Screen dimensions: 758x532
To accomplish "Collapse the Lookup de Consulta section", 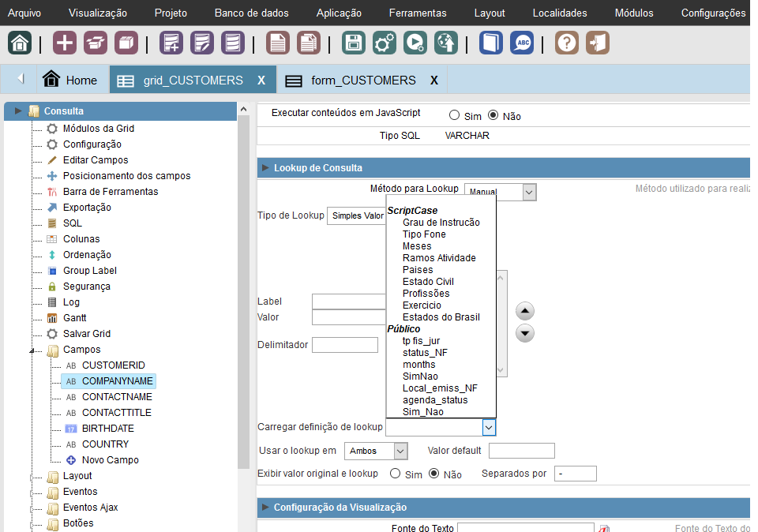I will [x=266, y=168].
